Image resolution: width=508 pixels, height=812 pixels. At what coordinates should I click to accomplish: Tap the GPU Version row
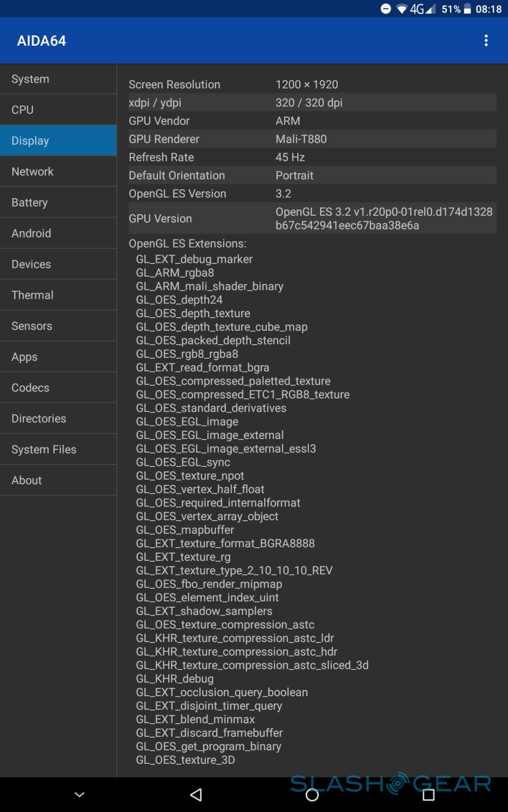tap(312, 219)
